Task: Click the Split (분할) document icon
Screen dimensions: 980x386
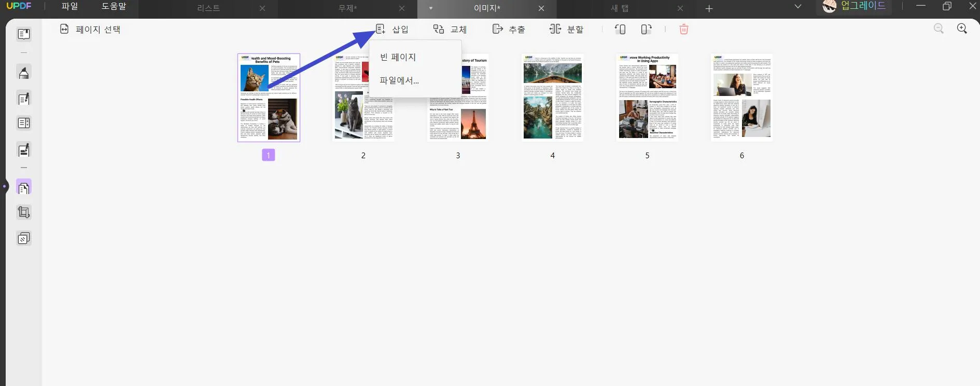Action: click(555, 29)
